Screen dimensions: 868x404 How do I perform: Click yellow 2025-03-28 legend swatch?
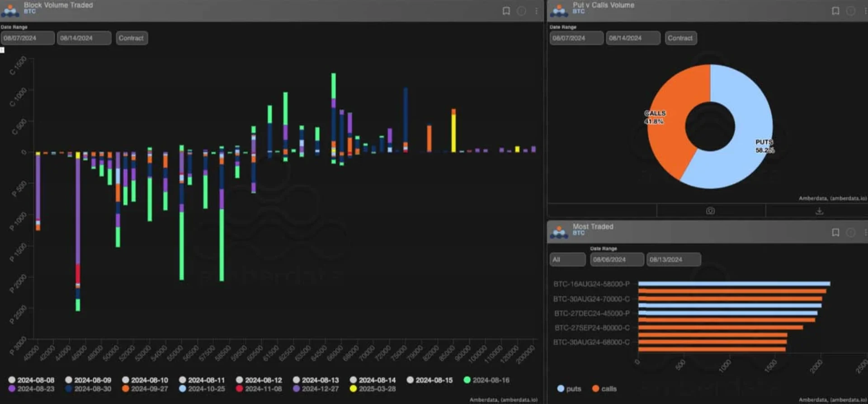[354, 389]
